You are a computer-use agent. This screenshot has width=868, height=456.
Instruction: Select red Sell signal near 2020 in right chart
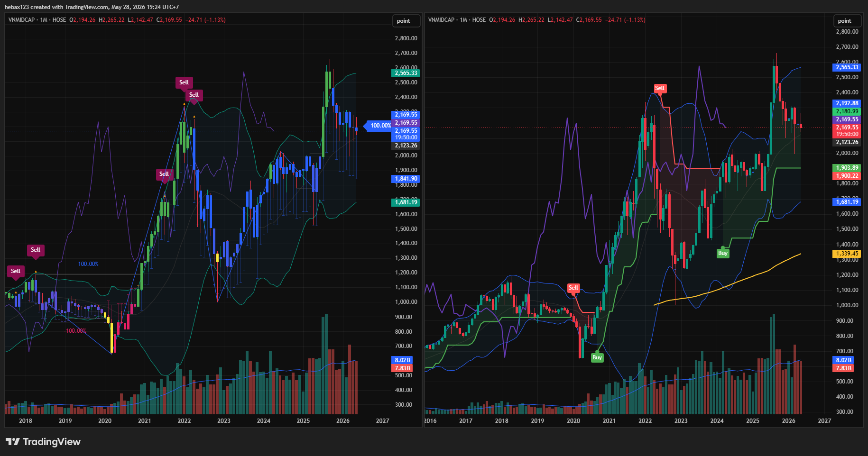tap(573, 288)
